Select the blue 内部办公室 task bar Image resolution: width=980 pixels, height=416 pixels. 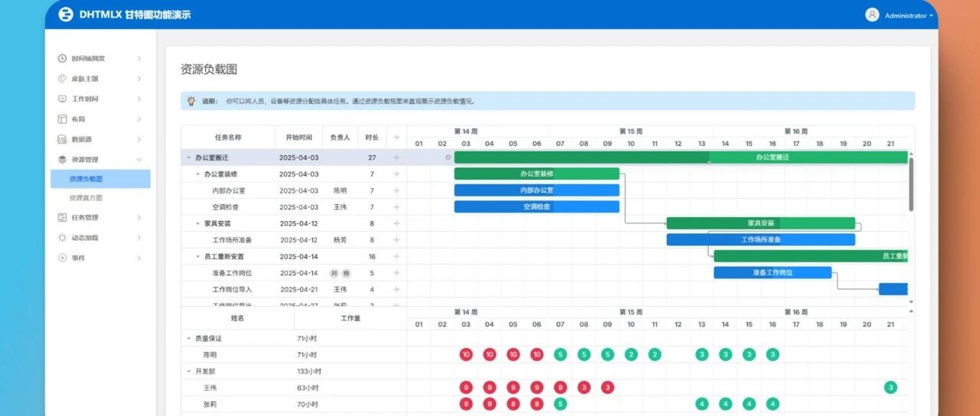click(537, 190)
